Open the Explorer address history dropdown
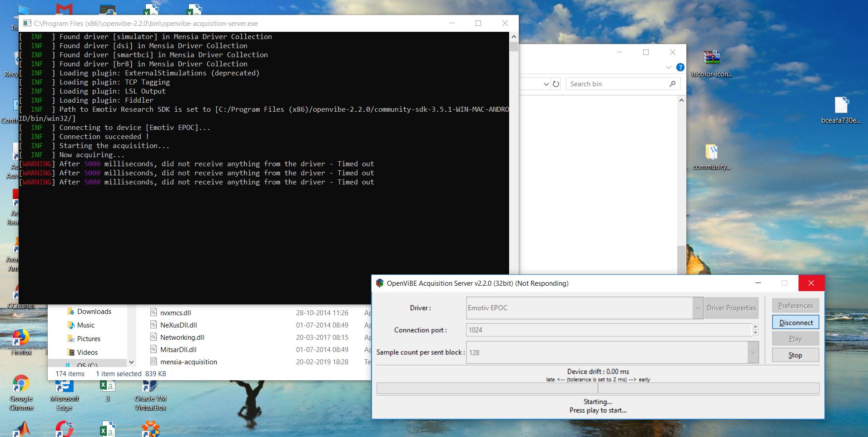This screenshot has height=437, width=868. [546, 84]
